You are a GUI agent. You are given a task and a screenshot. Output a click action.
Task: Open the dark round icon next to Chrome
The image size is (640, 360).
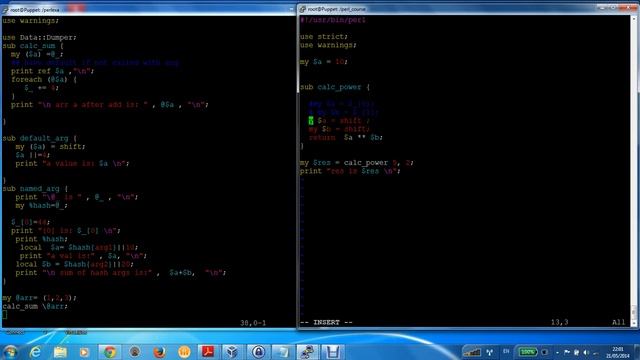point(134,352)
